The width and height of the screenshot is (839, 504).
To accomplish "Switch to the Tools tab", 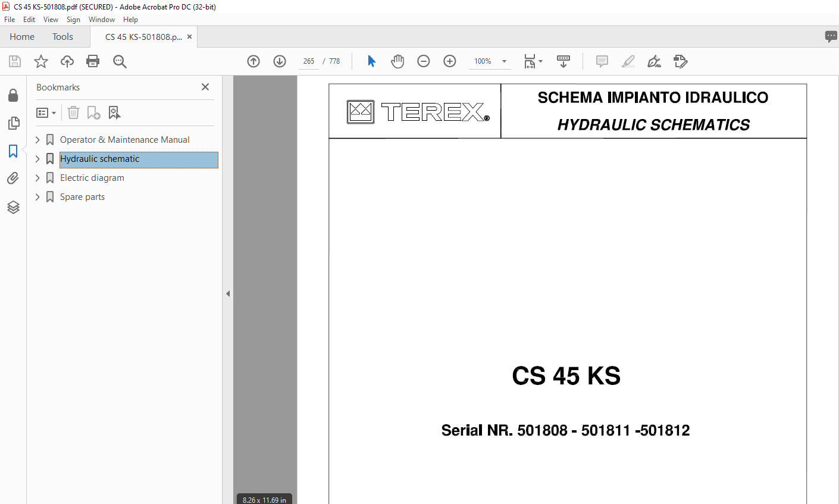I will click(62, 37).
